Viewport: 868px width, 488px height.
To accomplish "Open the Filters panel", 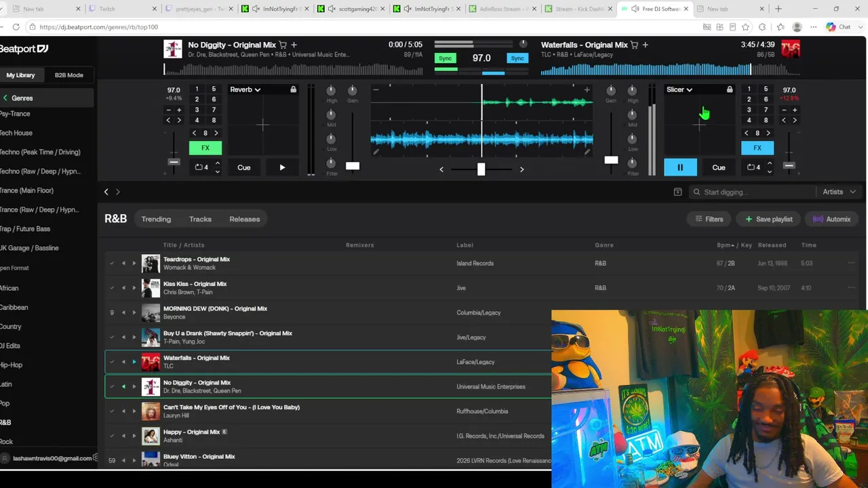I will (x=709, y=219).
